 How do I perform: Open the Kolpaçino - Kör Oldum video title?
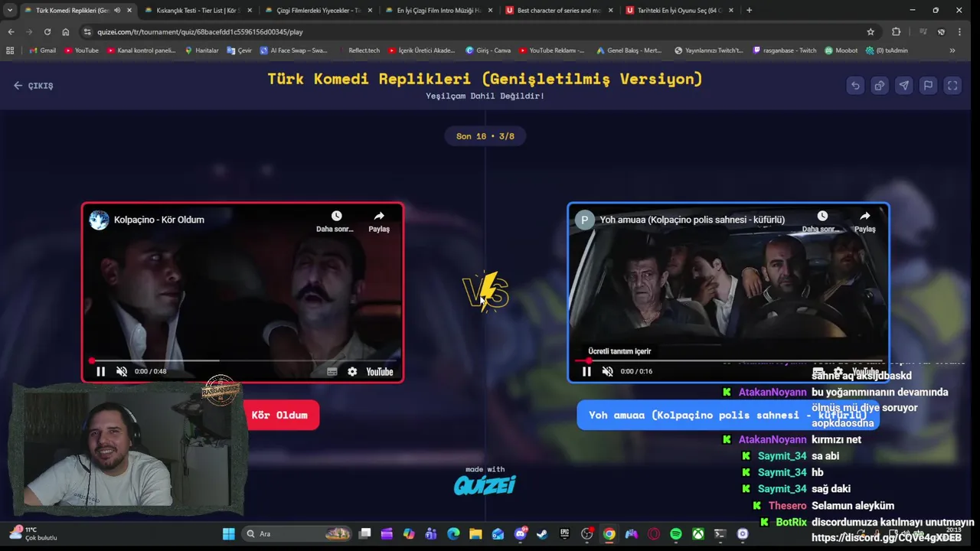coord(159,220)
